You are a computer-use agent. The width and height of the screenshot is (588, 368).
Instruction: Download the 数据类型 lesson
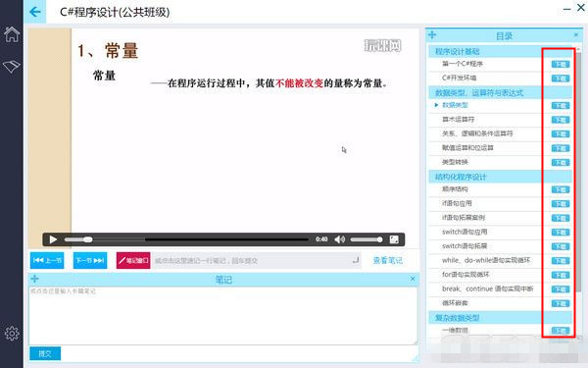pos(561,106)
